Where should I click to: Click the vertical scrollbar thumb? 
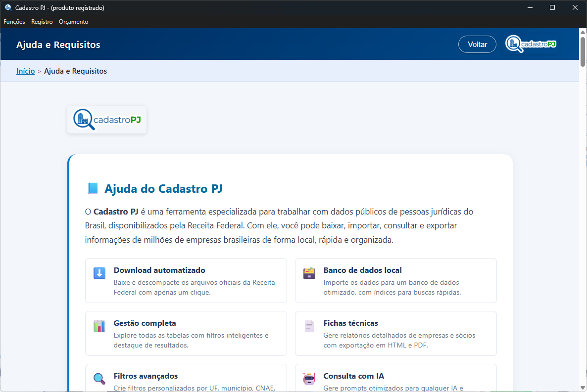(583, 52)
